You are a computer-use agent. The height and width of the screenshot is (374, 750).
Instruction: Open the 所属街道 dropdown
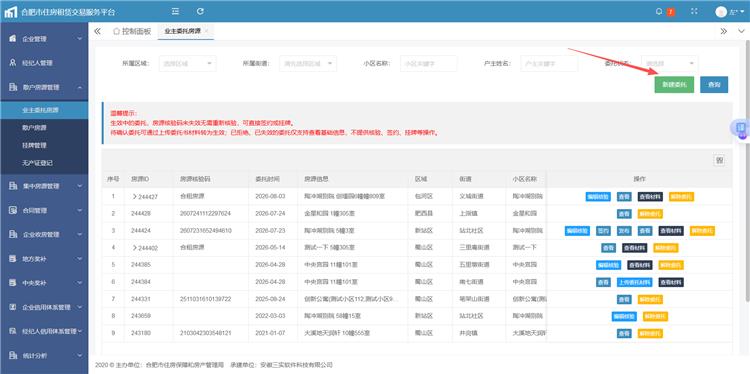(x=308, y=63)
